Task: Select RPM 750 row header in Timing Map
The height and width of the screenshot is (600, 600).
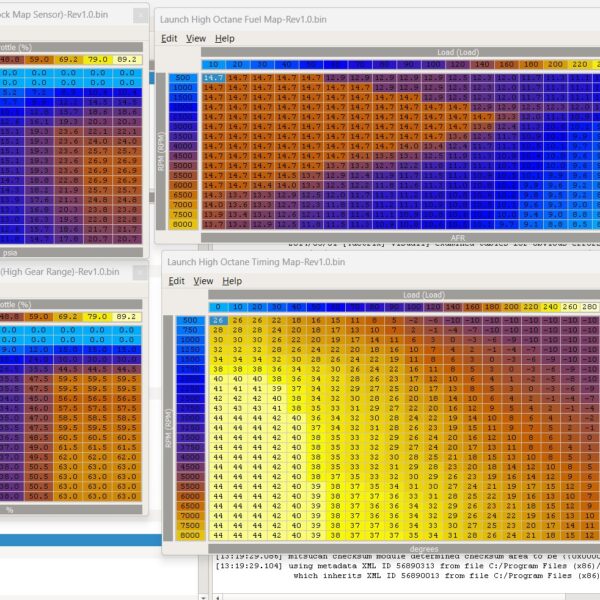Action: coord(190,330)
